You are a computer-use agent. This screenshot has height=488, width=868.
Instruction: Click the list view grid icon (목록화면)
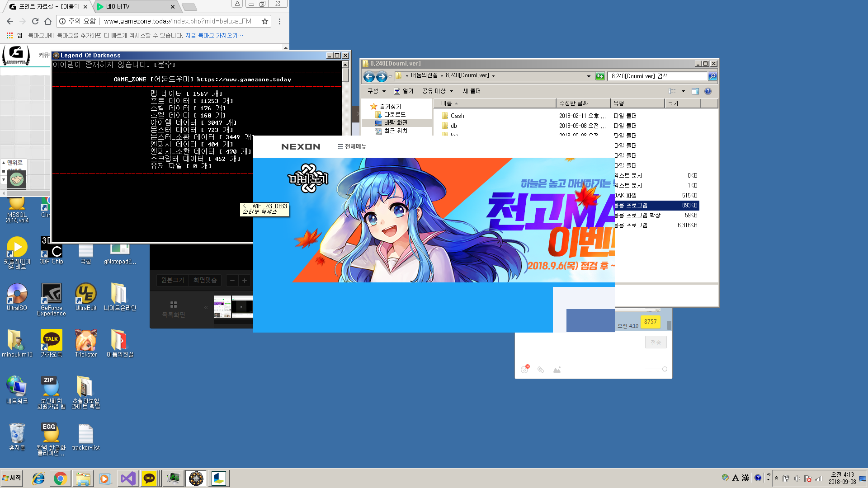174,305
